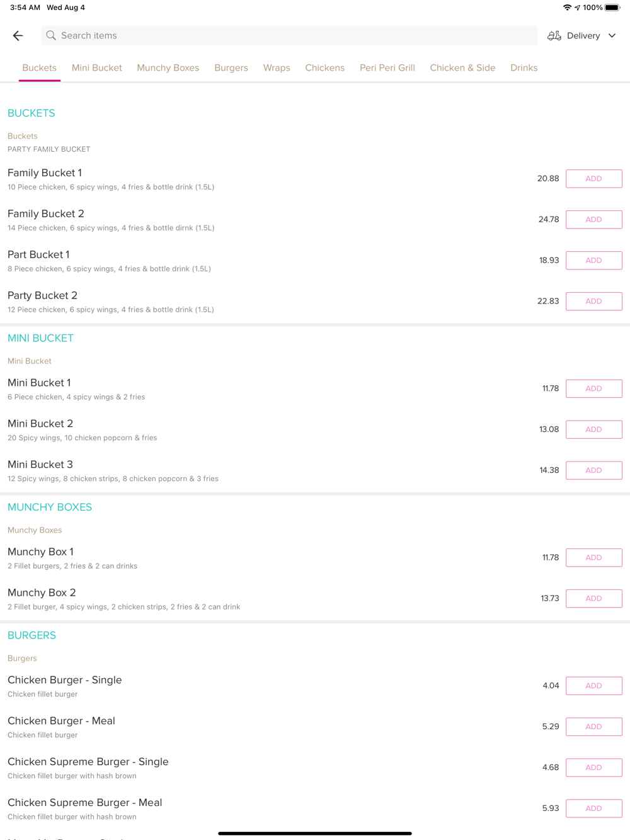Tap the magnifier search icon

51,35
